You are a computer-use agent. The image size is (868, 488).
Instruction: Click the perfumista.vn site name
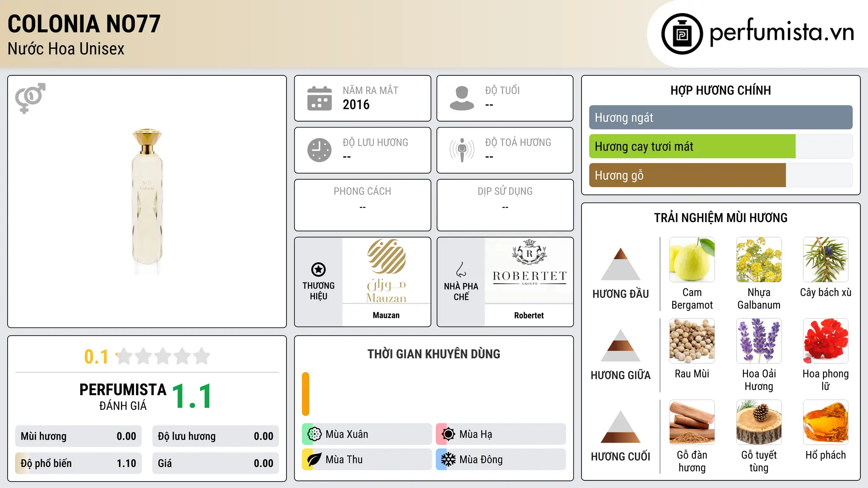tap(782, 33)
